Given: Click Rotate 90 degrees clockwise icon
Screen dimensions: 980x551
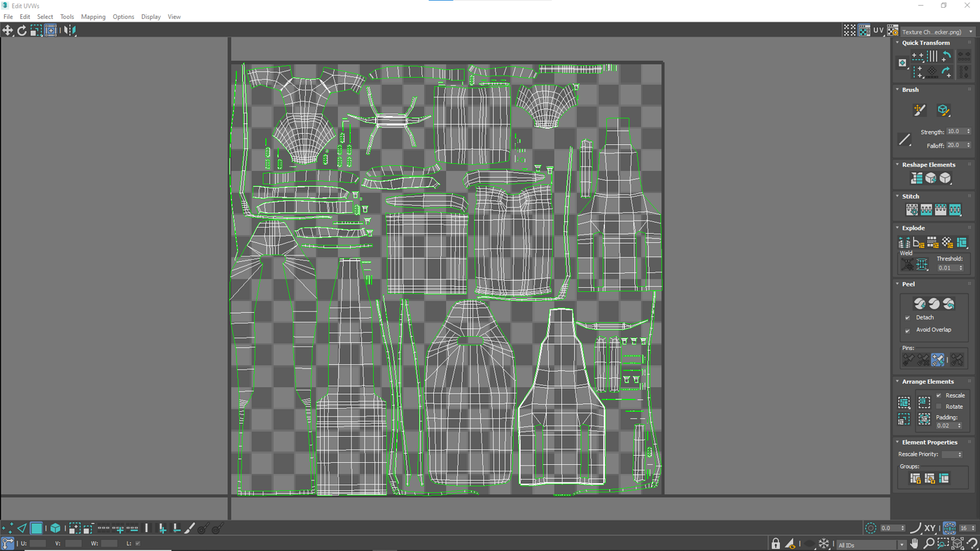Looking at the screenshot, I should [x=947, y=71].
